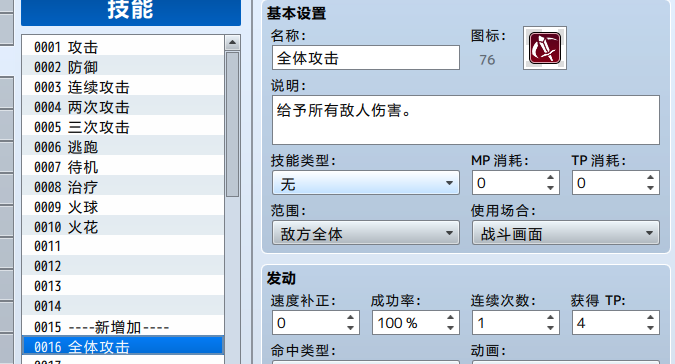The width and height of the screenshot is (675, 364).
Task: Select skill 0005 三次攻击
Action: [123, 125]
